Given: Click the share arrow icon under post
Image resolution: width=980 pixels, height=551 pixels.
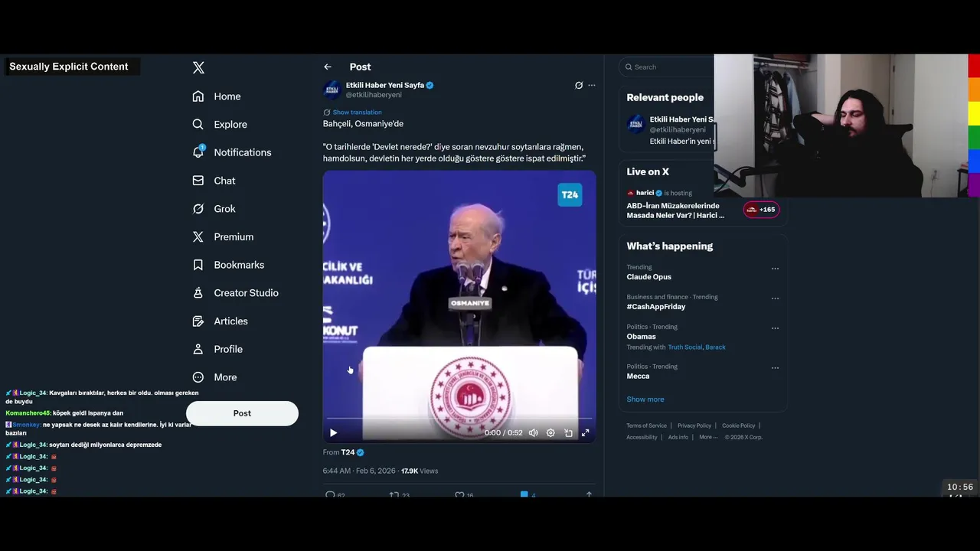Looking at the screenshot, I should [589, 495].
